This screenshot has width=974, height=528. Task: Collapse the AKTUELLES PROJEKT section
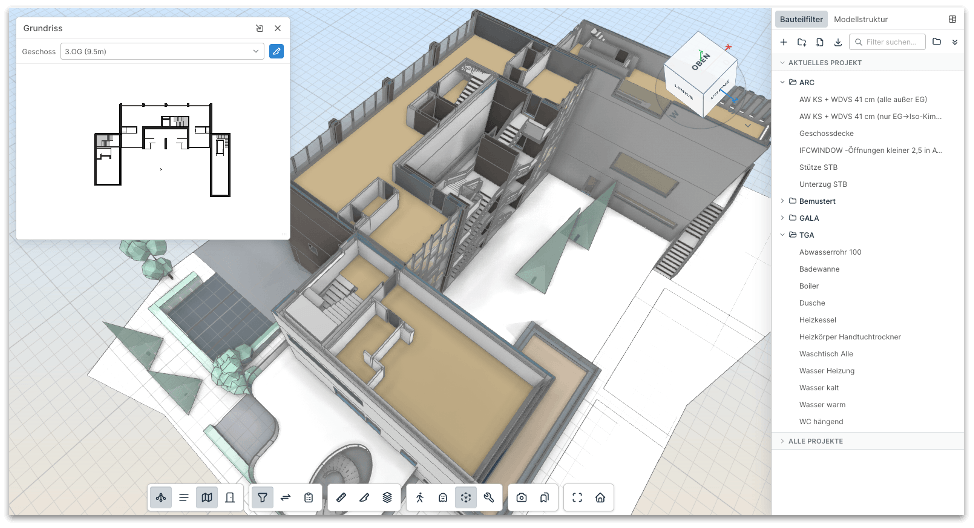coord(783,63)
